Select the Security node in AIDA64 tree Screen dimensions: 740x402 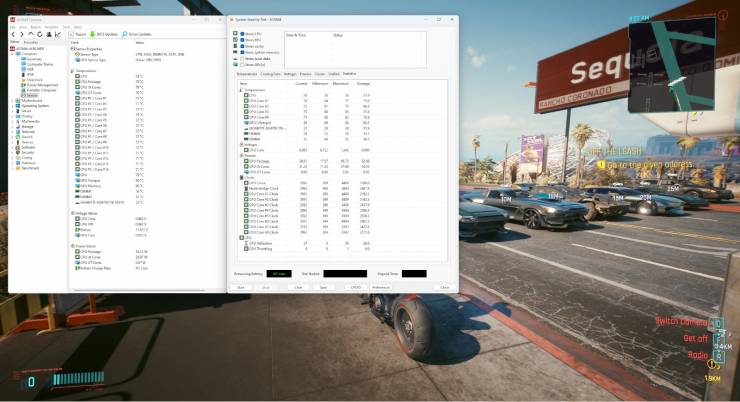point(25,152)
